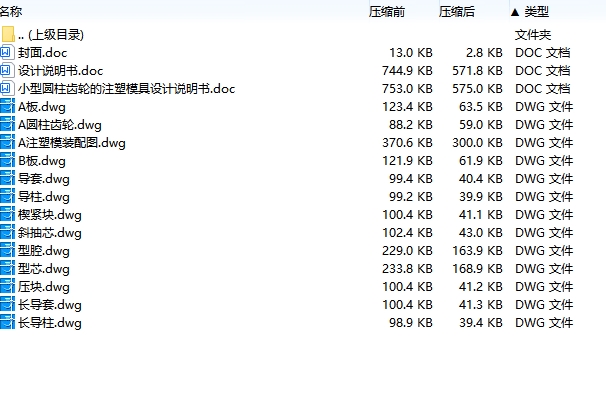Select the file name A注塑模装配图.dwg
The width and height of the screenshot is (606, 393).
72,143
